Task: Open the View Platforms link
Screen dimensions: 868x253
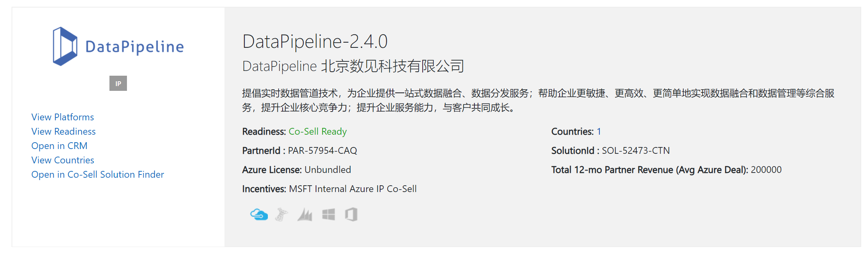Action: tap(62, 117)
